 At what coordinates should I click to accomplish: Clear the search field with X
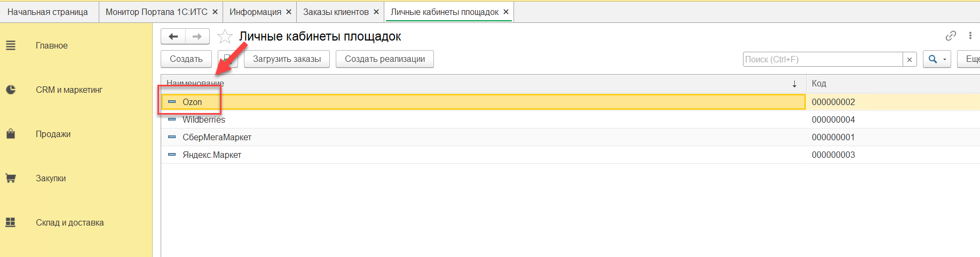tap(910, 59)
